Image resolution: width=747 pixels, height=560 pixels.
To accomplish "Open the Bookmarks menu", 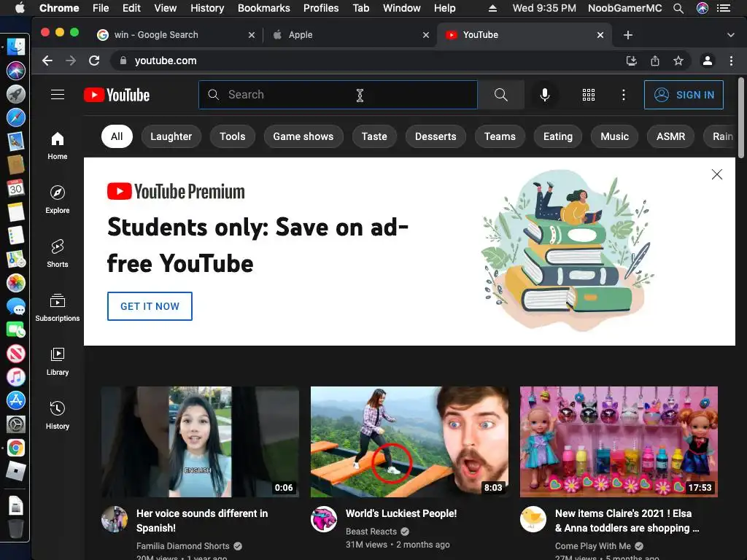I will pyautogui.click(x=263, y=8).
